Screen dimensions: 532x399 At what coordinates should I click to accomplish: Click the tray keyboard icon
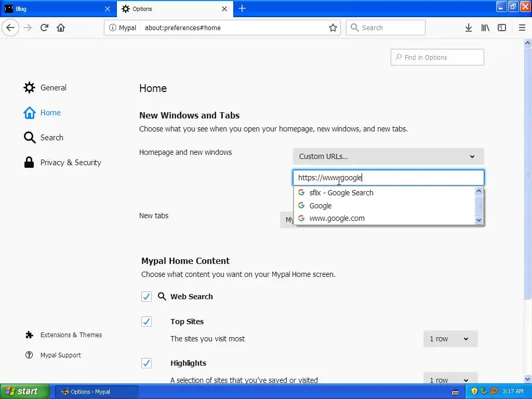pyautogui.click(x=455, y=392)
